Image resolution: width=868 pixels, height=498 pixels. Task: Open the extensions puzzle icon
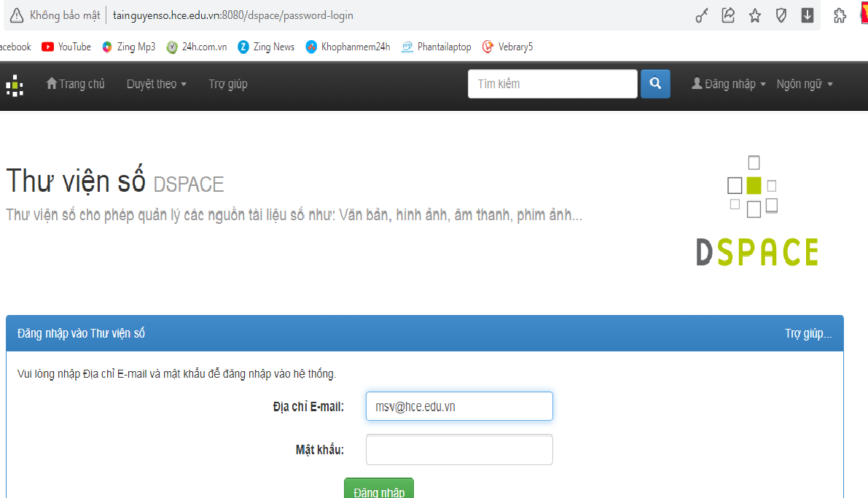tap(840, 15)
